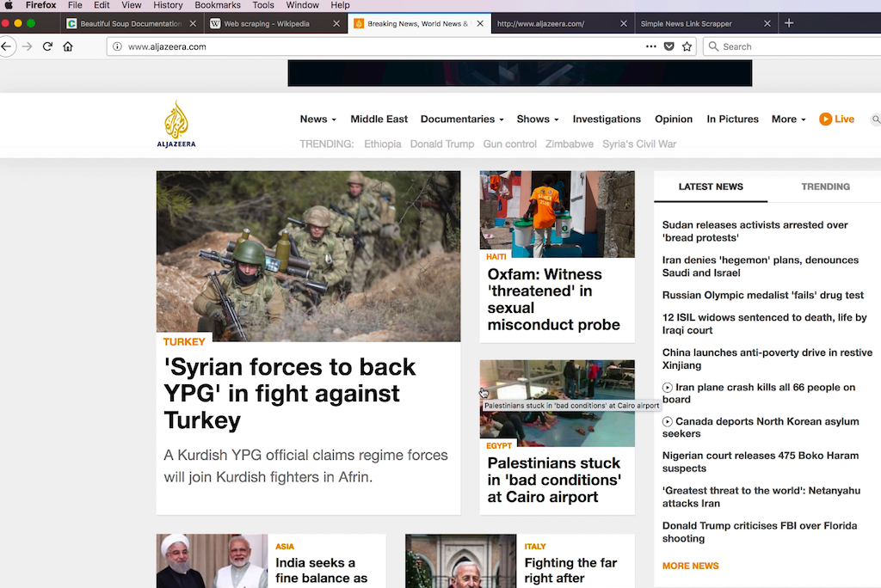The width and height of the screenshot is (881, 588).
Task: Click the MORE NEWS link
Action: point(690,566)
